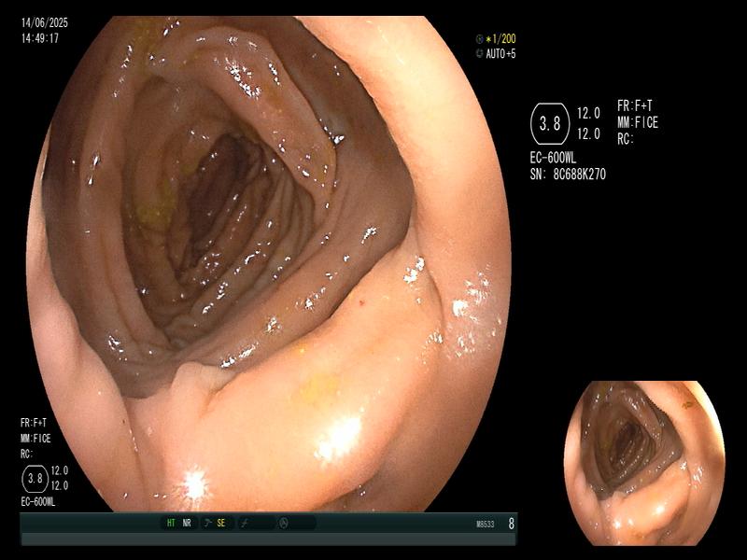Click the M8533 code in status bar

coord(485,525)
